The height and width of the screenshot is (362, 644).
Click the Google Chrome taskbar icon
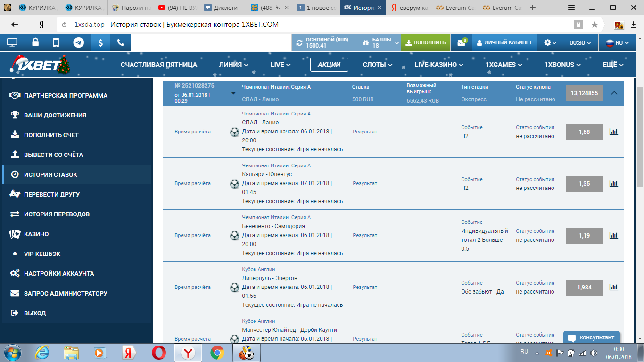coord(217,352)
